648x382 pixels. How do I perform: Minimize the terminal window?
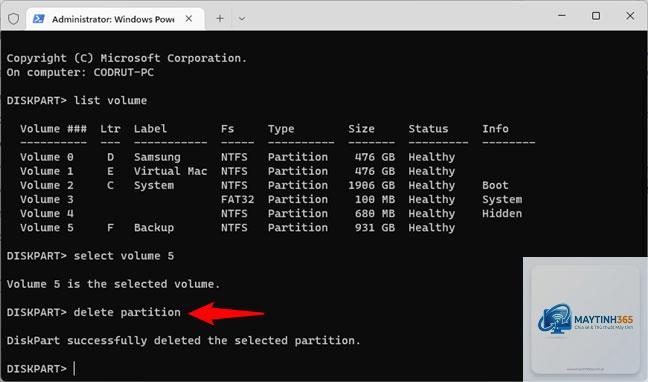tap(562, 16)
